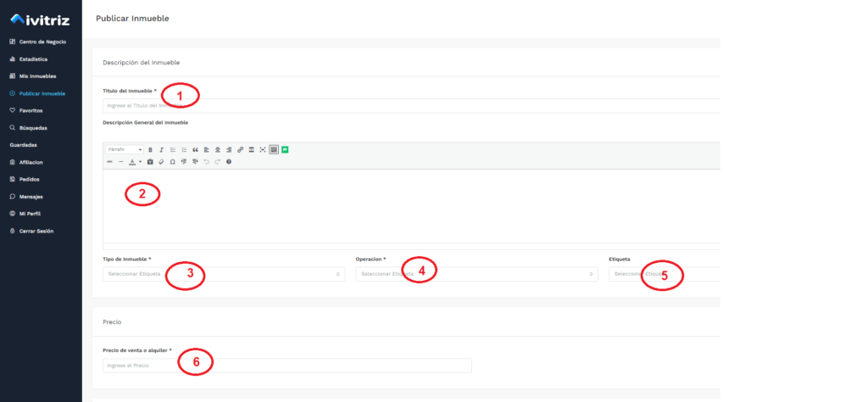Click the insert link icon
The image size is (868, 402).
[240, 149]
